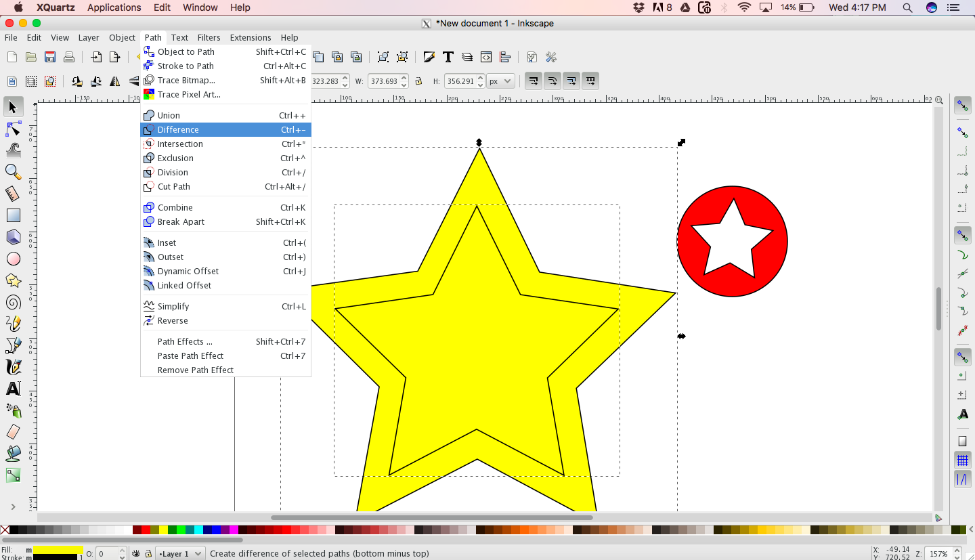Click the Save document icon
Screen dimensions: 975x560
tap(49, 57)
